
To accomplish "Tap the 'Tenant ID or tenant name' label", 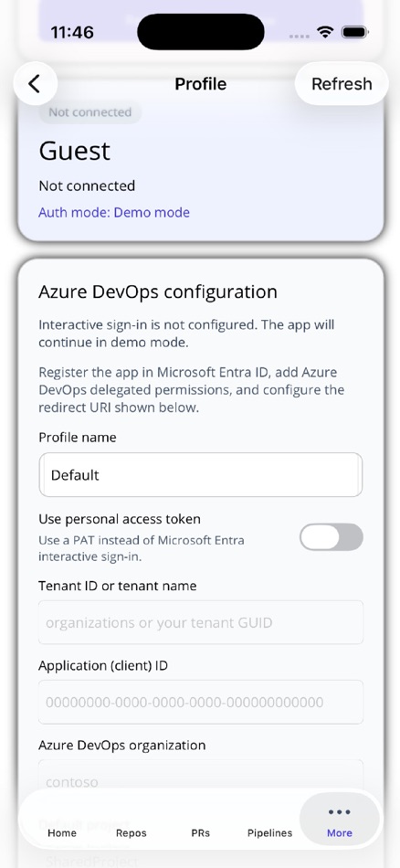I will point(117,586).
